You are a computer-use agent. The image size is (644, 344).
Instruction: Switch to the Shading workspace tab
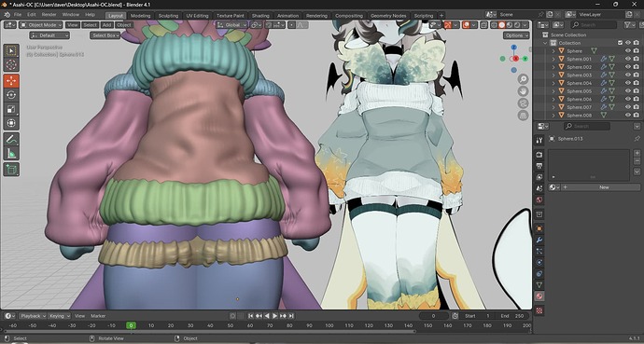tap(260, 16)
